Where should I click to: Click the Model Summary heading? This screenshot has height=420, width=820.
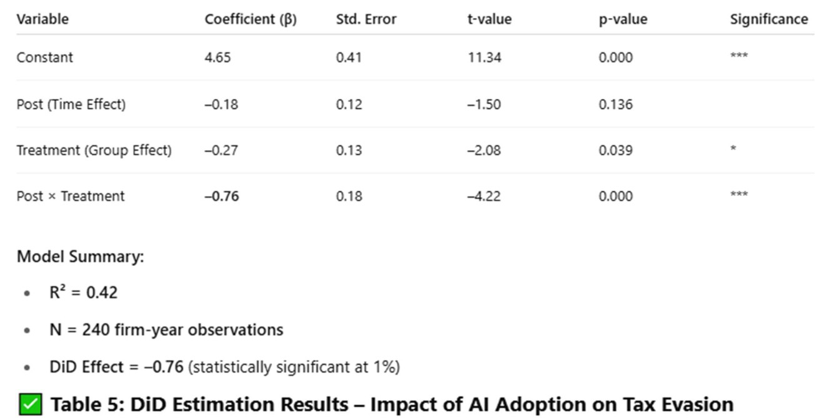coord(80,257)
